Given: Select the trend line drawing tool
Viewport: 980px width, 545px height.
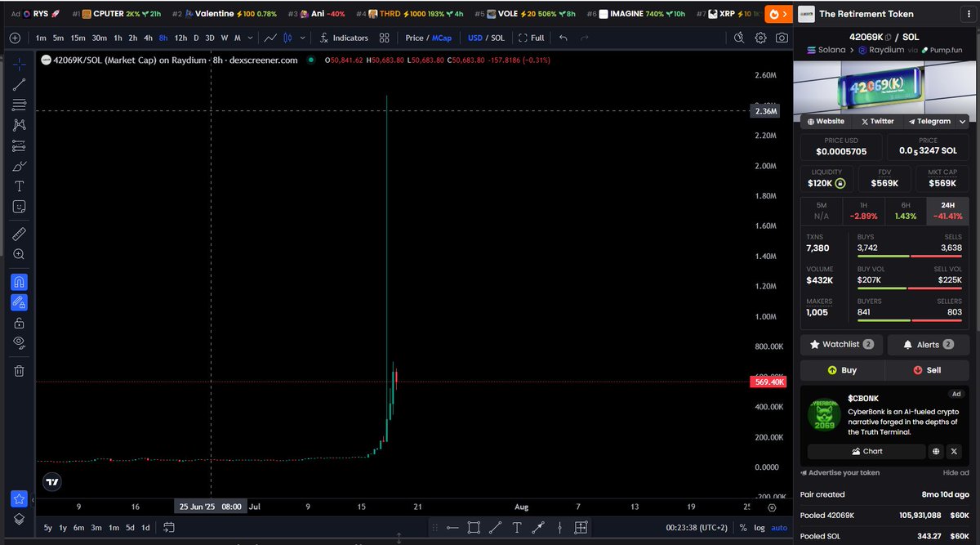Looking at the screenshot, I should [20, 84].
